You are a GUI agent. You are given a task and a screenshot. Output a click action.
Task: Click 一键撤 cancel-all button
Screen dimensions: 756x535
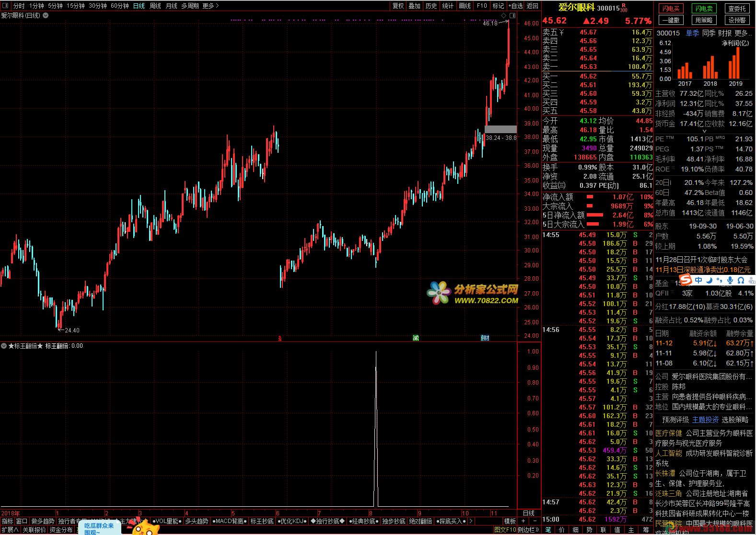pos(671,20)
